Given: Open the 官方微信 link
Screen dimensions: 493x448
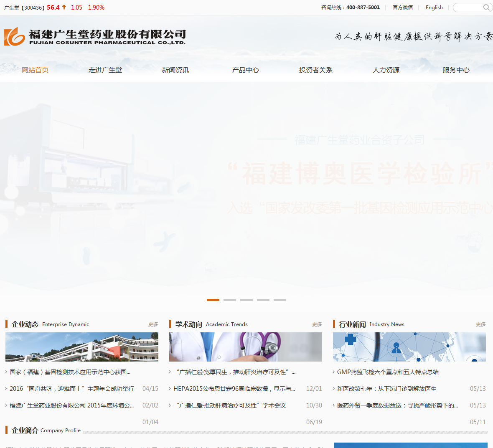Looking at the screenshot, I should (402, 7).
